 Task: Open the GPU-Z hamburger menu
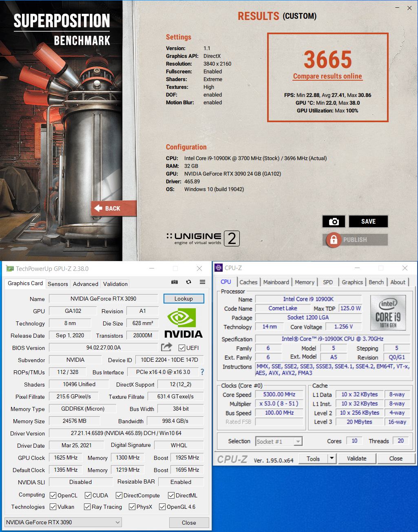(x=202, y=282)
